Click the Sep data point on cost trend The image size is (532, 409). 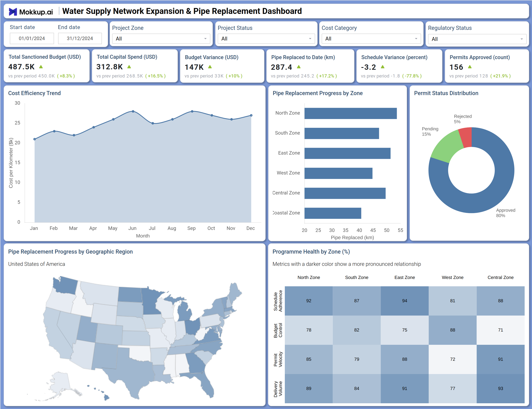click(x=192, y=111)
